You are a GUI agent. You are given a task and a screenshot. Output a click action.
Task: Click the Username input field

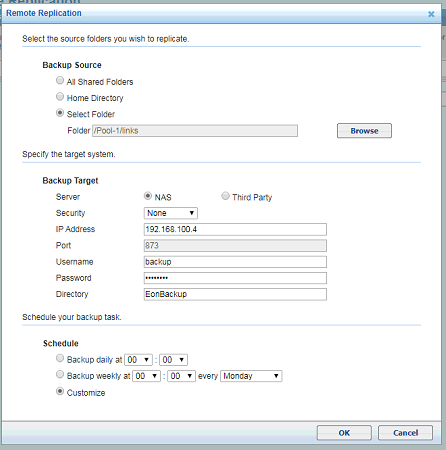click(x=235, y=262)
